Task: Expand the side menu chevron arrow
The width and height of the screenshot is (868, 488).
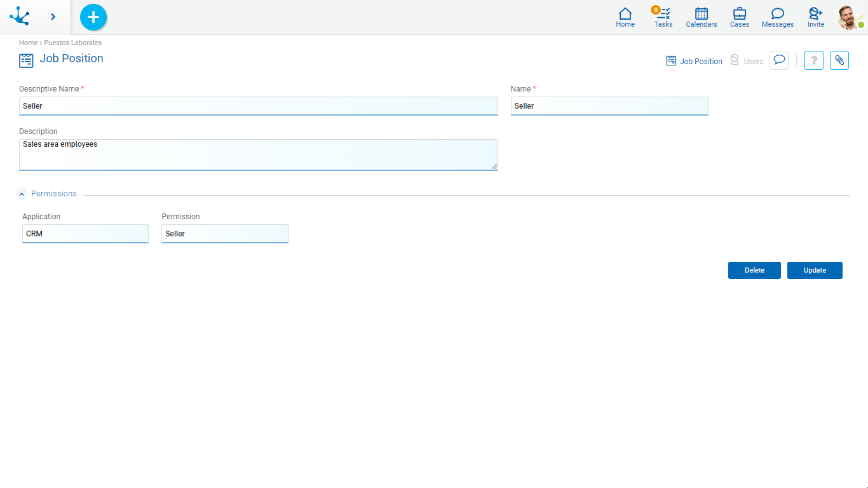Action: [x=53, y=17]
